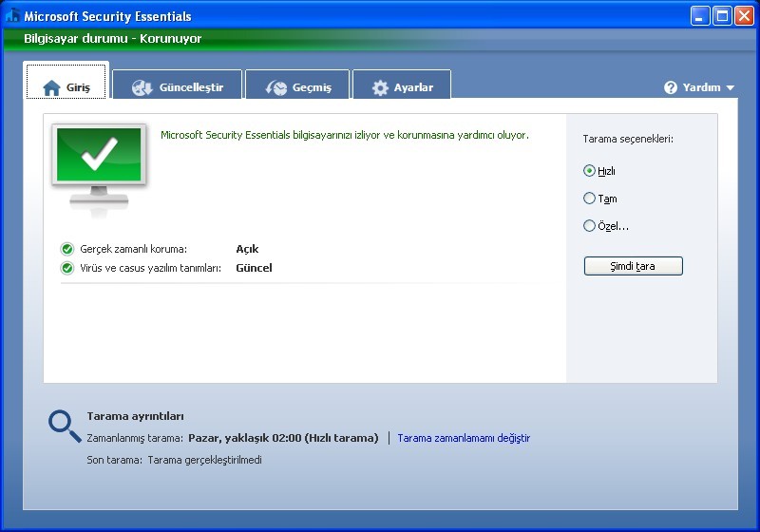760x532 pixels.
Task: Click the gear icon on Ayarlar tab
Action: [x=380, y=87]
